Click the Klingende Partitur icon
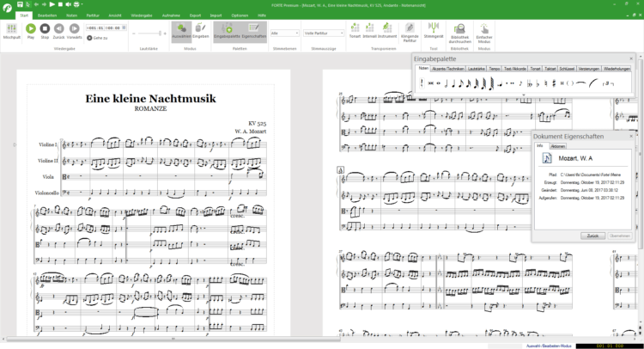The width and height of the screenshot is (644, 349). point(410,31)
